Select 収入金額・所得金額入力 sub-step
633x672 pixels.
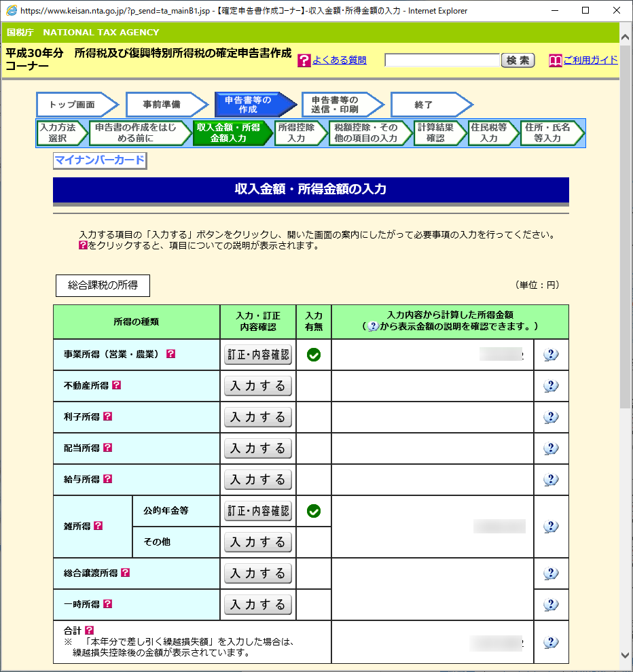point(232,133)
